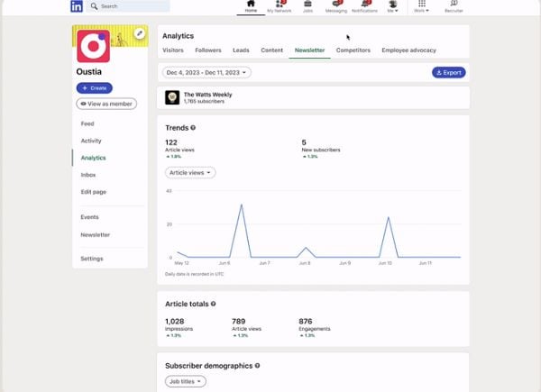Open the Home icon in top navigation

point(251,7)
